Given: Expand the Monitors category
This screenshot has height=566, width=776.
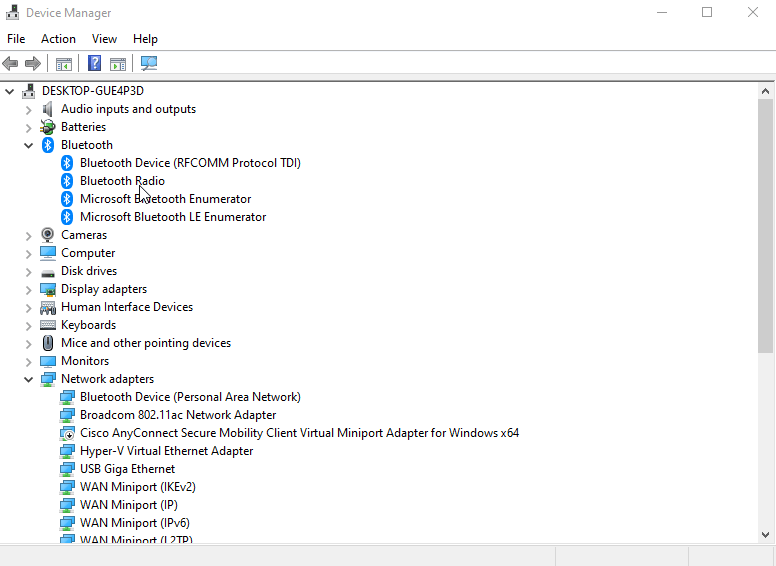Looking at the screenshot, I should click(x=28, y=362).
